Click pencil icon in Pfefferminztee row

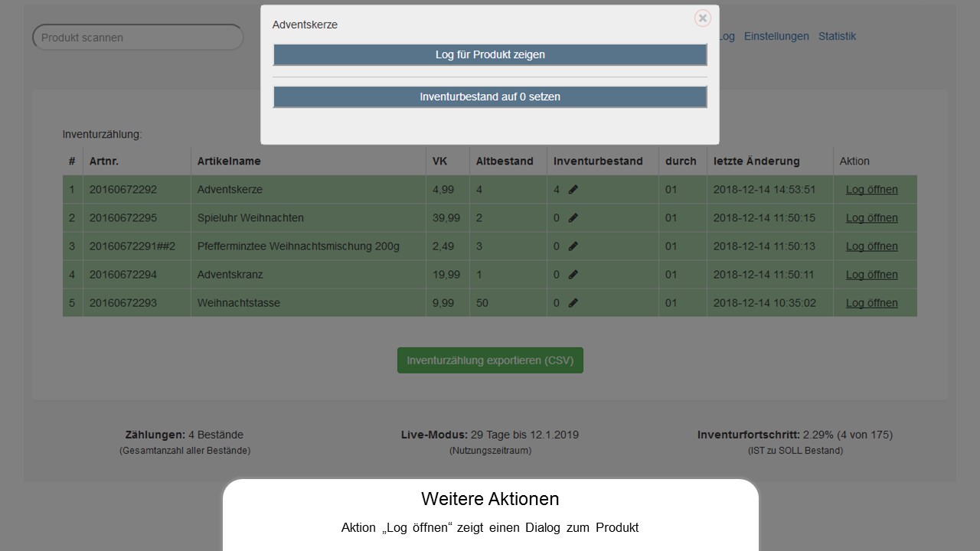tap(573, 246)
